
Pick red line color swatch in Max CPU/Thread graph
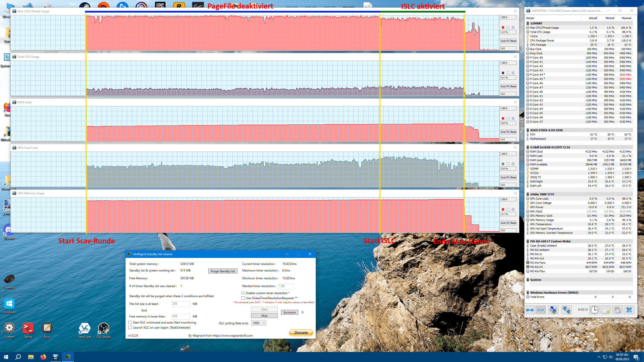click(503, 27)
